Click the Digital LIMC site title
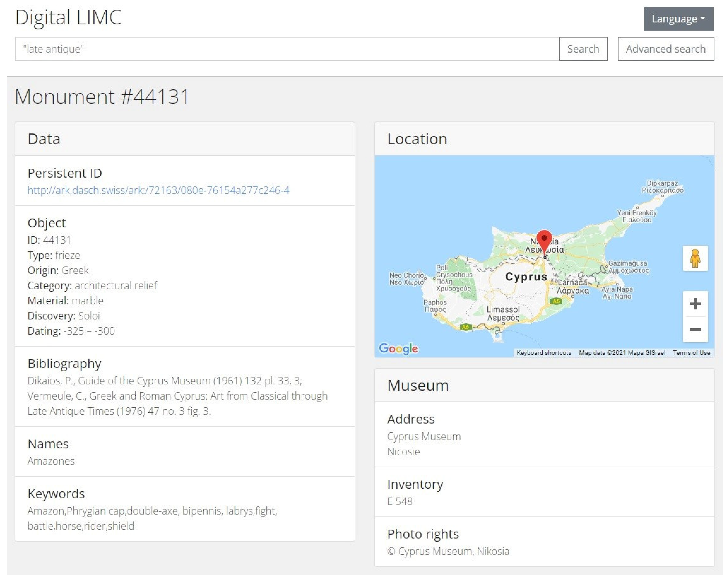 click(68, 17)
